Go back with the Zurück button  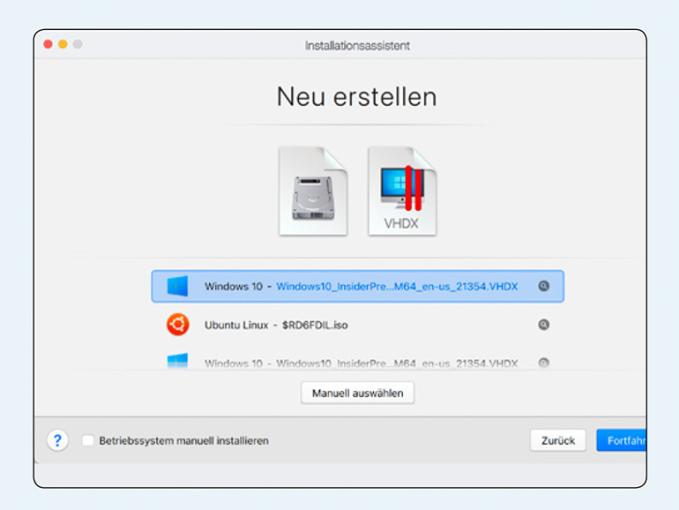[x=558, y=440]
